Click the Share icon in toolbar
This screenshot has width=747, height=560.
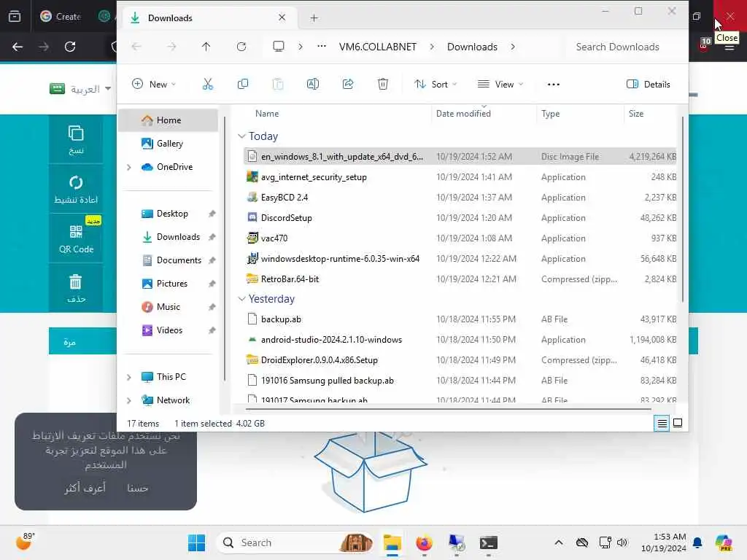348,85
